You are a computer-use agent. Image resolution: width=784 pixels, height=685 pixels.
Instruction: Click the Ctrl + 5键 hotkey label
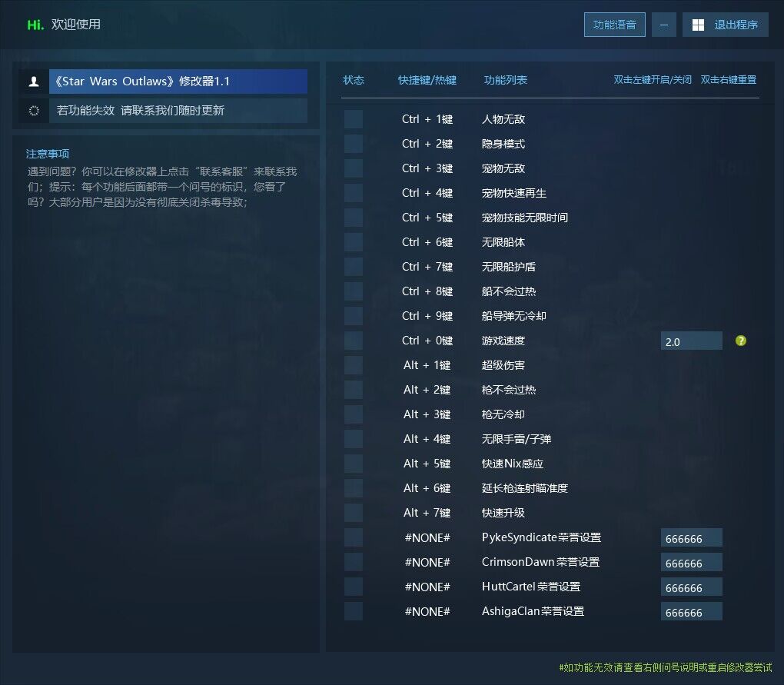click(x=427, y=218)
